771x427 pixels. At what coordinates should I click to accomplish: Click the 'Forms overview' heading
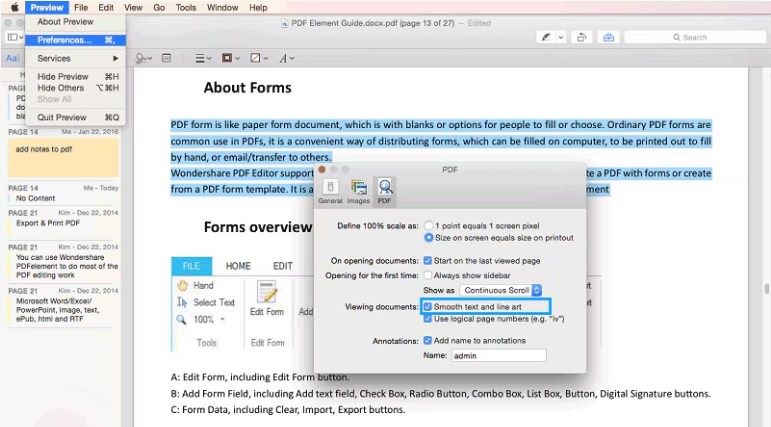pos(258,227)
